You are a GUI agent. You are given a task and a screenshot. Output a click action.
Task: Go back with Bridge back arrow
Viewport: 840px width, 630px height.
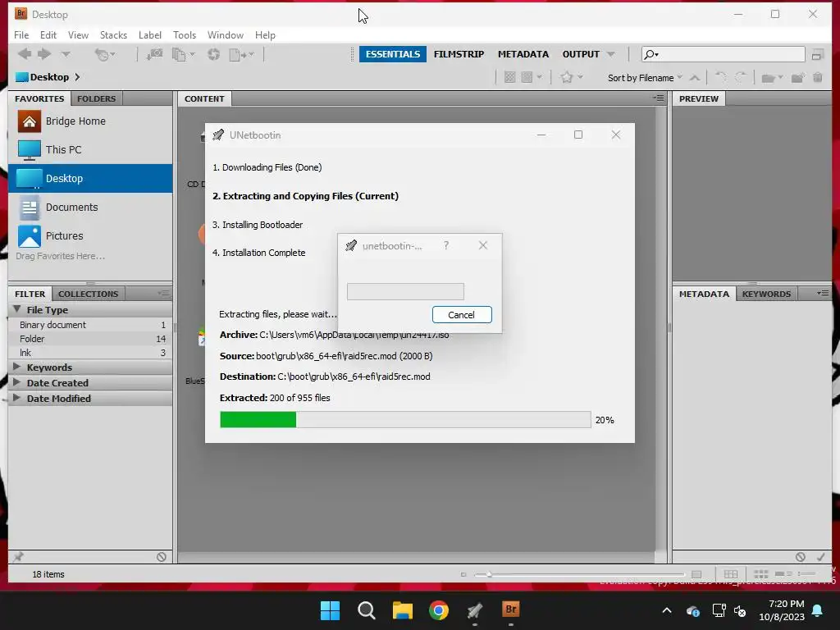click(25, 53)
